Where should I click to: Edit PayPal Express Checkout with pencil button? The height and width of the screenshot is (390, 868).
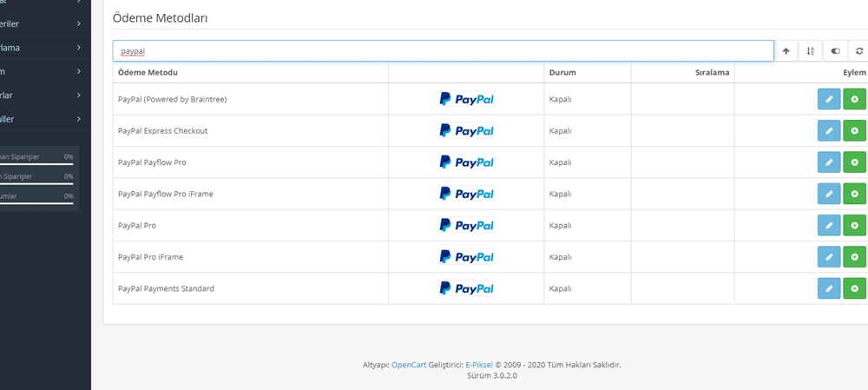coord(829,131)
